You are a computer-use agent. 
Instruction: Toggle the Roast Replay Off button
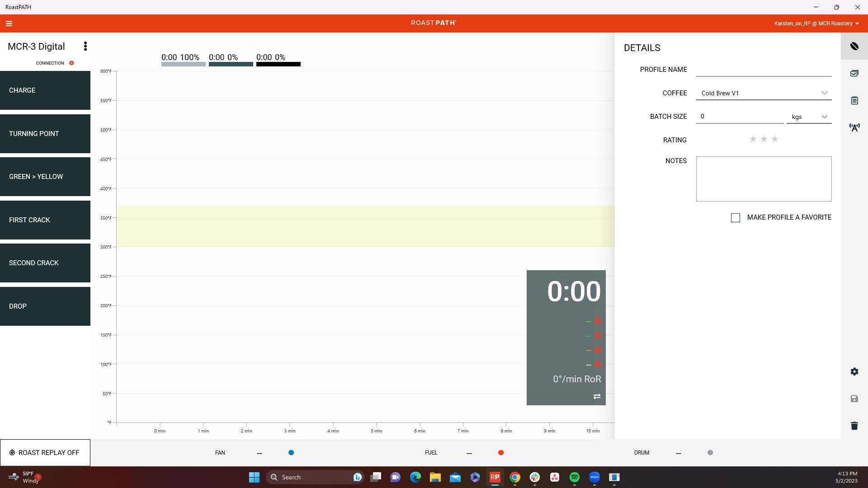pos(45,453)
